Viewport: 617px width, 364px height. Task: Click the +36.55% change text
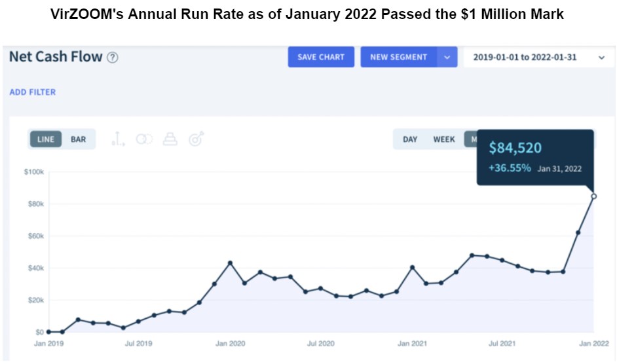point(510,168)
